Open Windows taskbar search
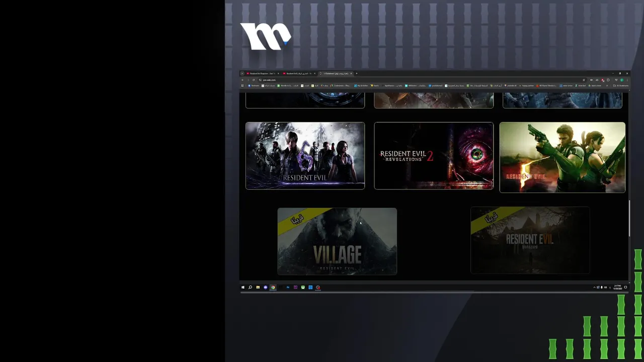This screenshot has width=644, height=362. [x=250, y=288]
